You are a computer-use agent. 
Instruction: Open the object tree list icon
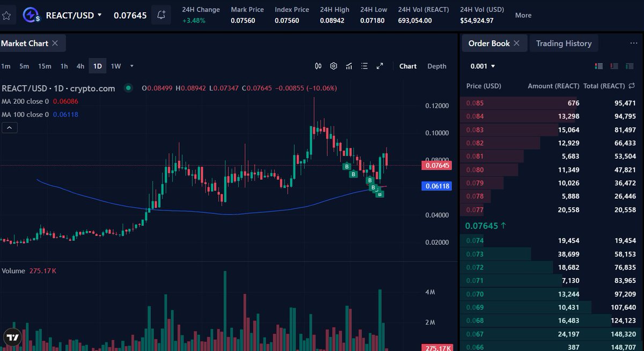[364, 65]
